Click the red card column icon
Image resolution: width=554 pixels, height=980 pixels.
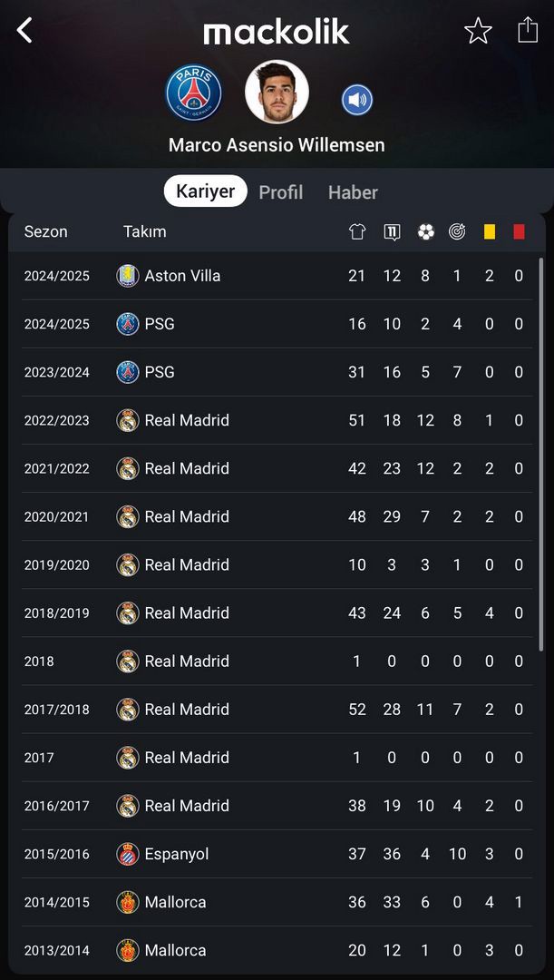click(x=519, y=232)
